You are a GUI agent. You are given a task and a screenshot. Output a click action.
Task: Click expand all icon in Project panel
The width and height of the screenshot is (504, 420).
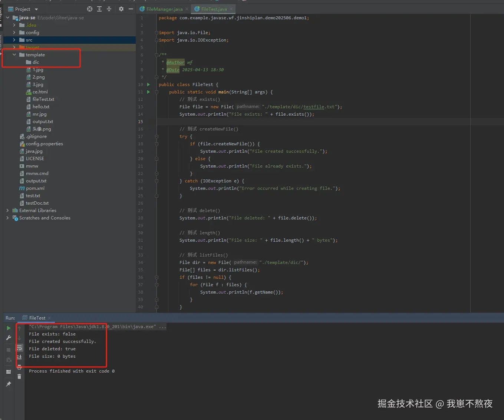[99, 9]
